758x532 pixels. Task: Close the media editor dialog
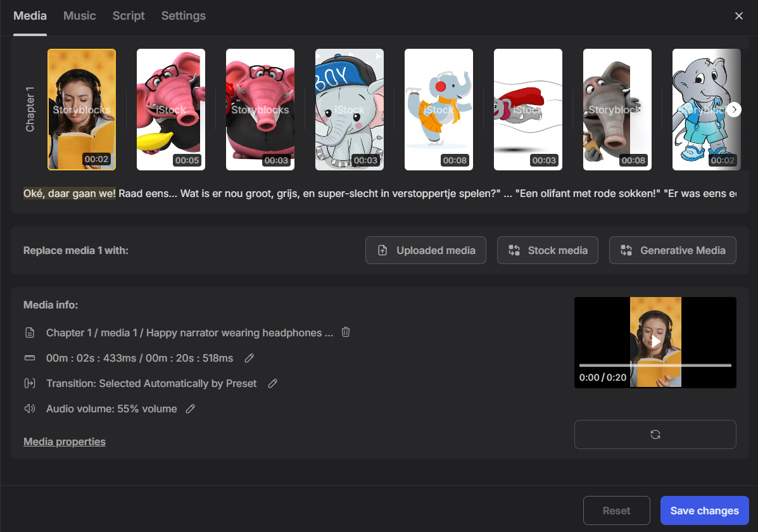click(738, 16)
